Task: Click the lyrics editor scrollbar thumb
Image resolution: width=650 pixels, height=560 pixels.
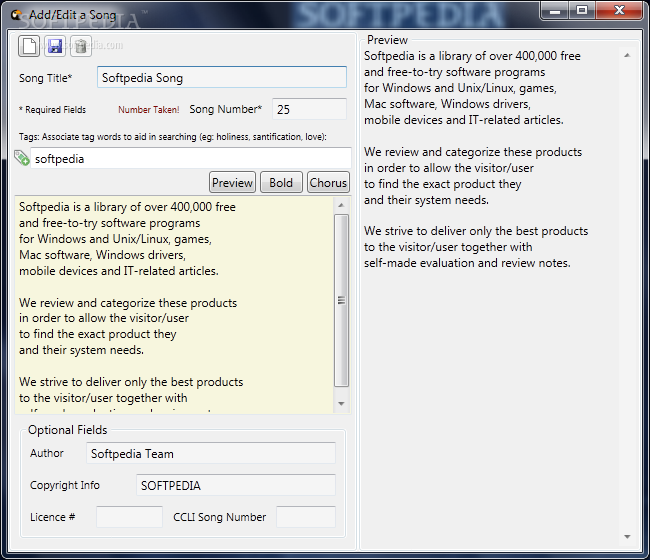Action: 341,301
